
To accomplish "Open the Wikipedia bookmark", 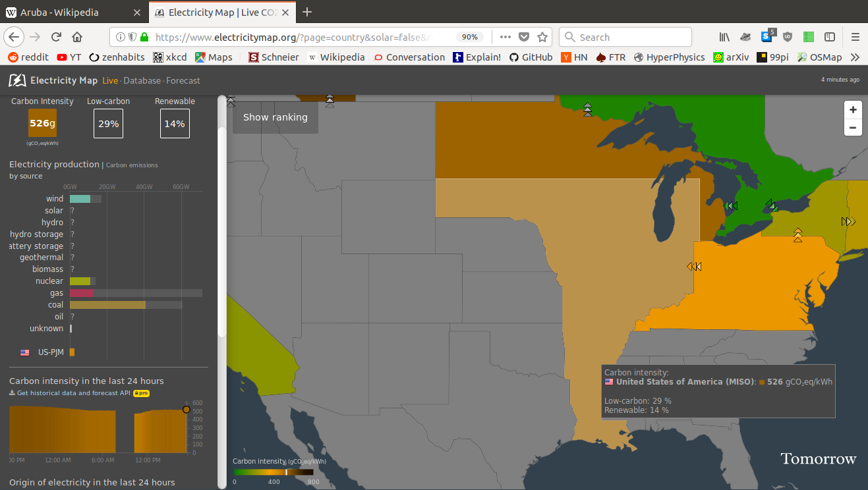I will coord(336,57).
